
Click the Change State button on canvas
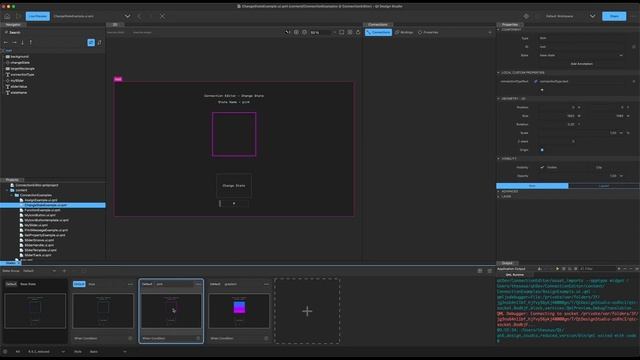[234, 186]
